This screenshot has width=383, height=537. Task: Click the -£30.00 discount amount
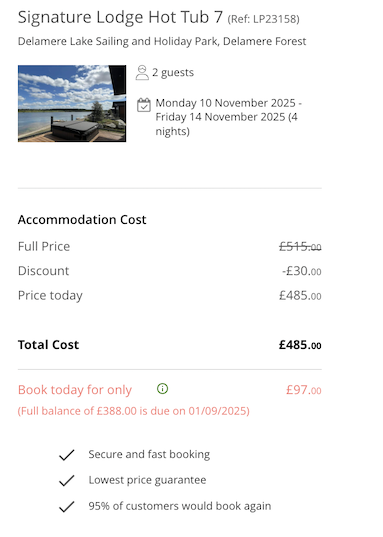(301, 271)
